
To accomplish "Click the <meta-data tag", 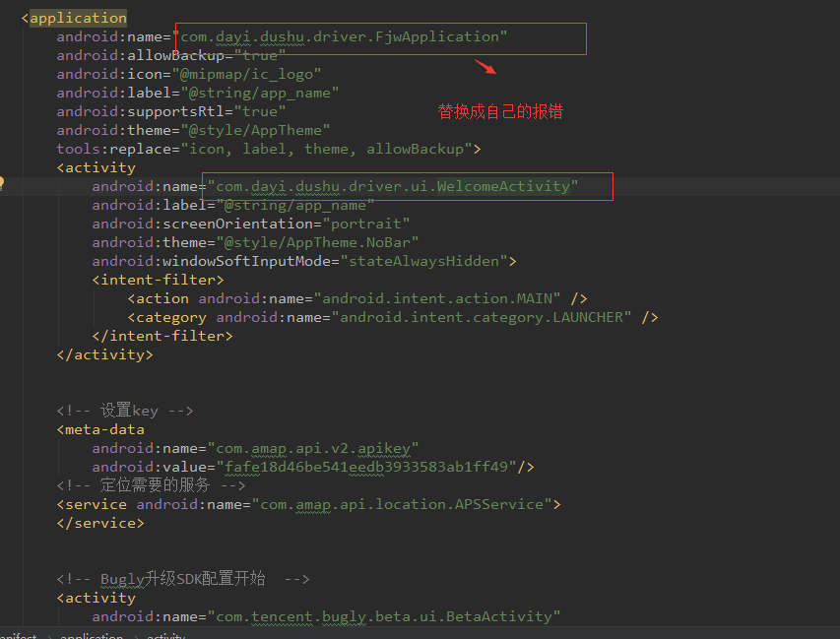I will 100,429.
